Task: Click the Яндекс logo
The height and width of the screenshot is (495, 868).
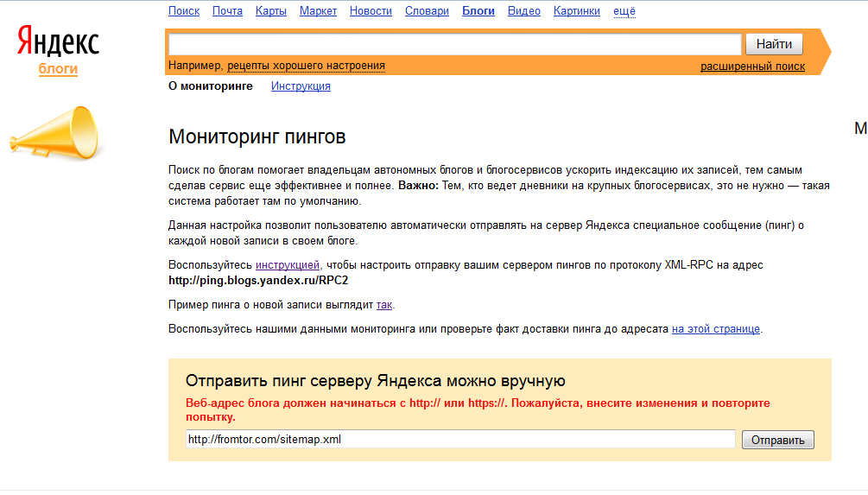Action: 58,41
